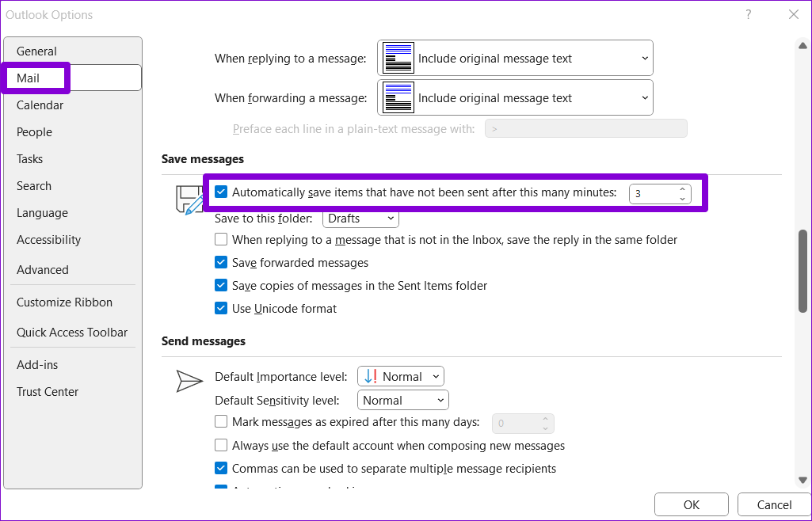Click the Save messages section heading
This screenshot has height=521, width=812.
click(203, 159)
